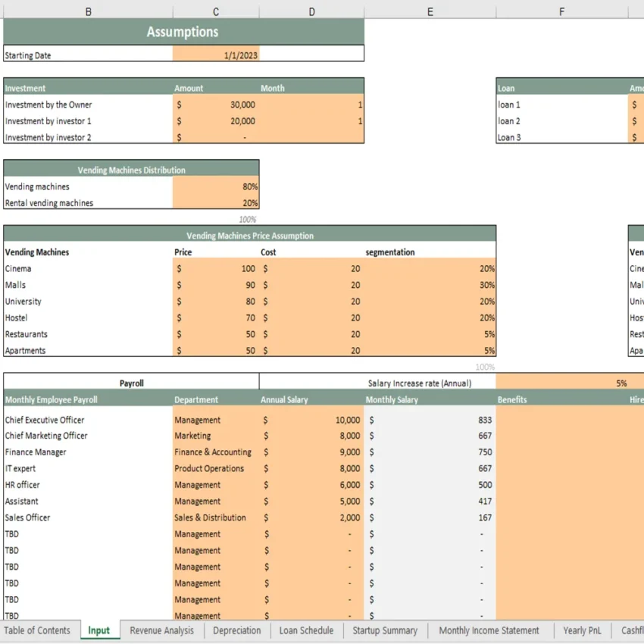Image resolution: width=644 pixels, height=644 pixels.
Task: Go to the Table of Contents sheet
Action: tap(37, 630)
